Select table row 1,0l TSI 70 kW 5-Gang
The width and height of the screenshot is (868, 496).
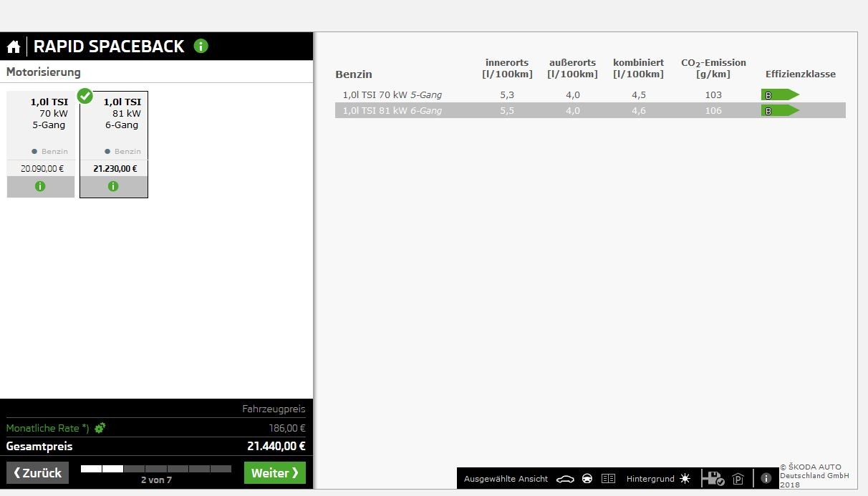coord(590,94)
